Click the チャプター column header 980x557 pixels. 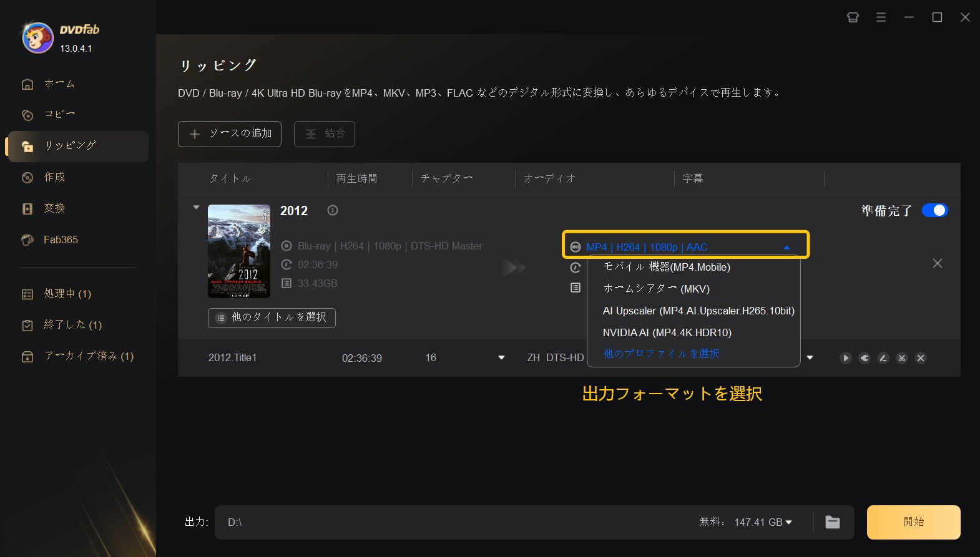(446, 179)
